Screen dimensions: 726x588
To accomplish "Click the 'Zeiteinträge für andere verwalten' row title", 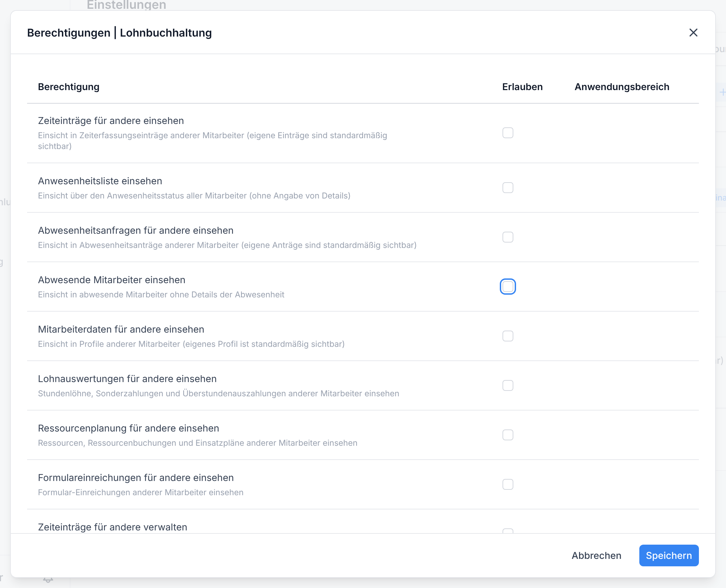I will pos(112,527).
